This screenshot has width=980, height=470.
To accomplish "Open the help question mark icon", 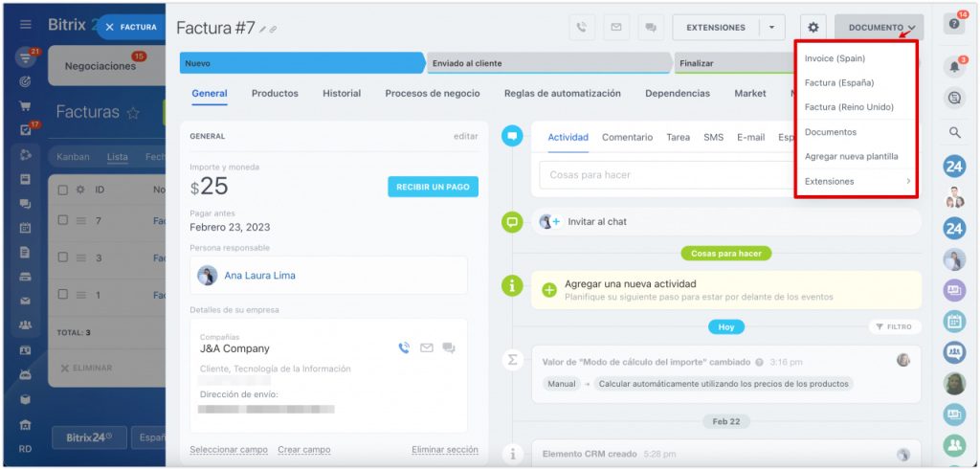I will 954,25.
